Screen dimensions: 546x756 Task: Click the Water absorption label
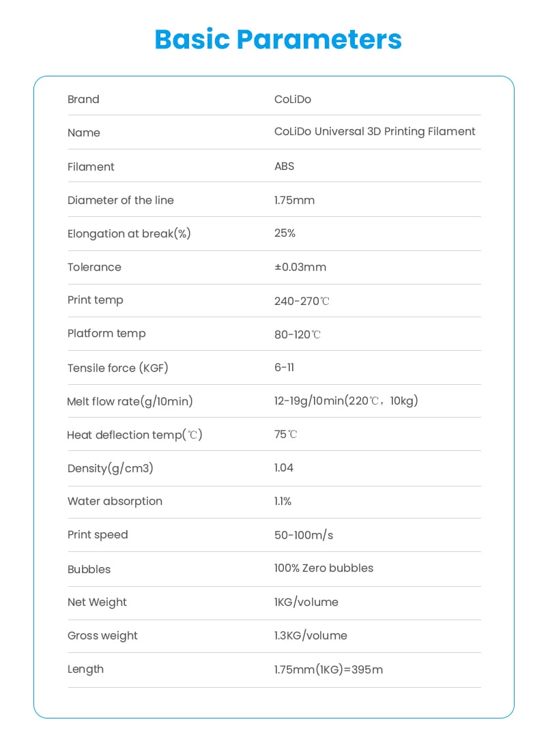pyautogui.click(x=115, y=501)
